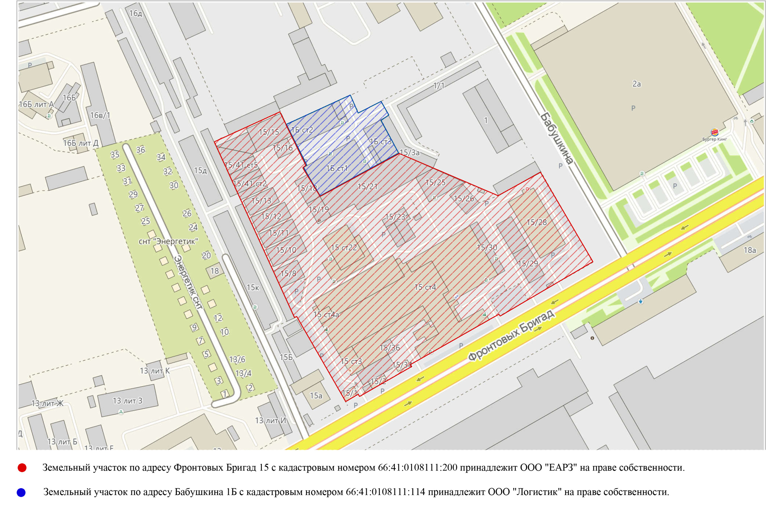Click the label 15/30
Screen dimensions: 766x532
tap(487, 247)
